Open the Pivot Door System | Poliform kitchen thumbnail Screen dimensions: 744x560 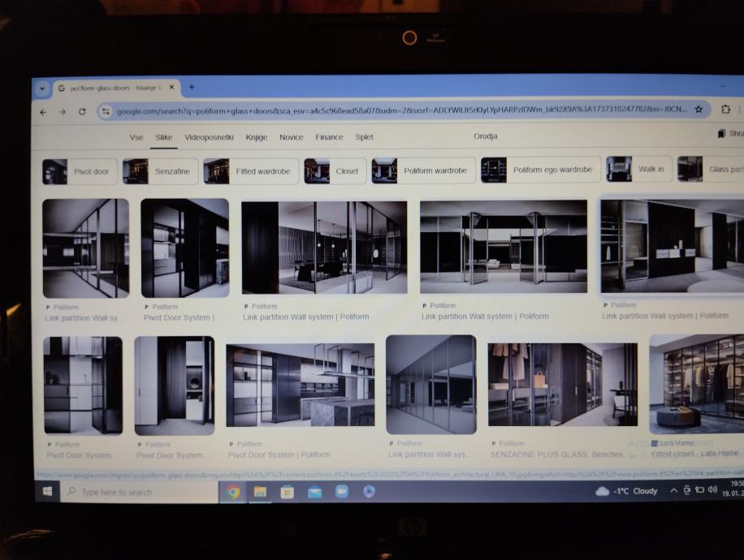coord(301,386)
